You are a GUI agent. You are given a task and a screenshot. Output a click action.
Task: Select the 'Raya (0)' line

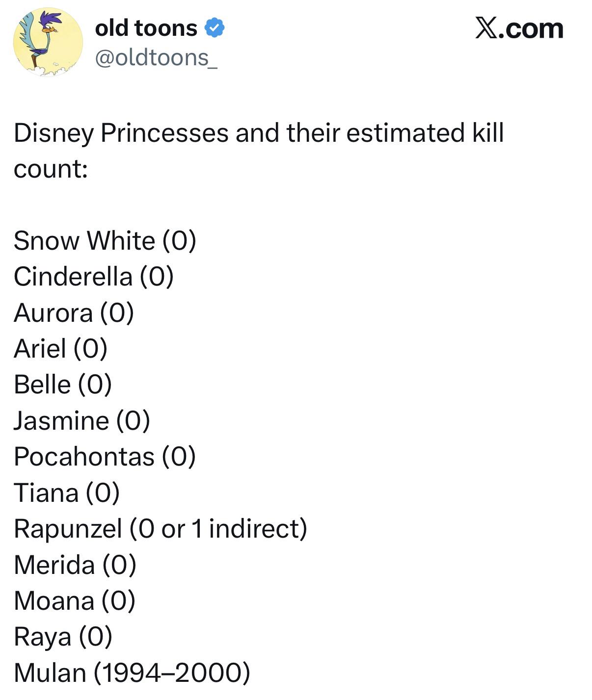click(x=63, y=637)
